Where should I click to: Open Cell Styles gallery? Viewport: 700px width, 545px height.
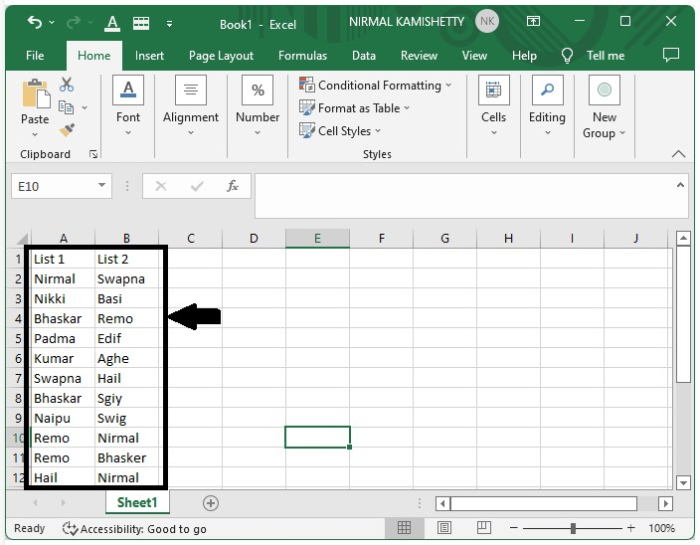pyautogui.click(x=340, y=131)
